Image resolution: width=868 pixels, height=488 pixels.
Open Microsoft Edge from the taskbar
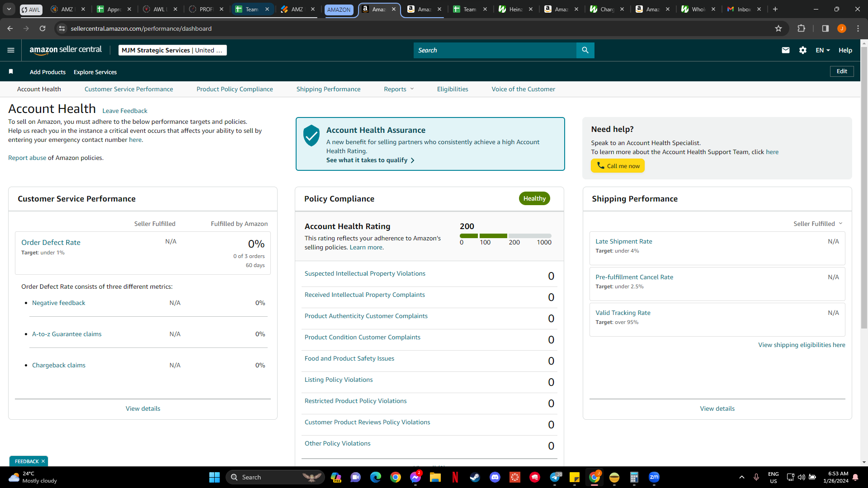click(x=376, y=477)
